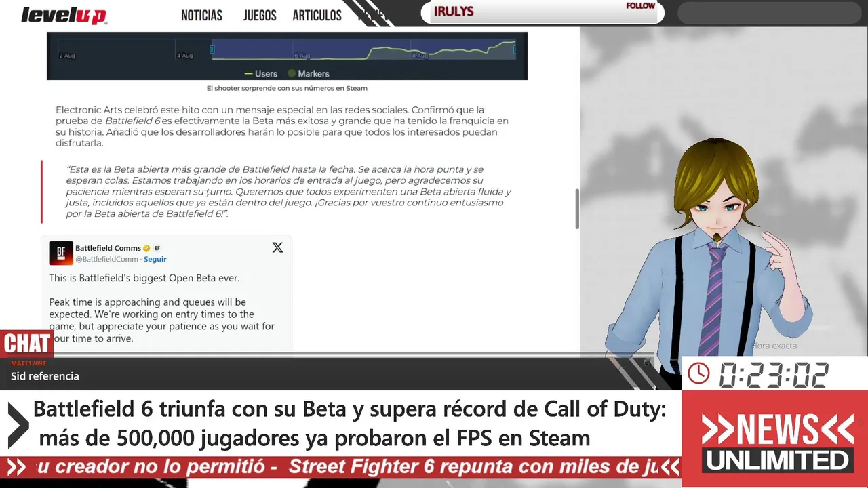Click the italic quote paragraph starting 'Esta es la Beta abierta'

coord(288,191)
